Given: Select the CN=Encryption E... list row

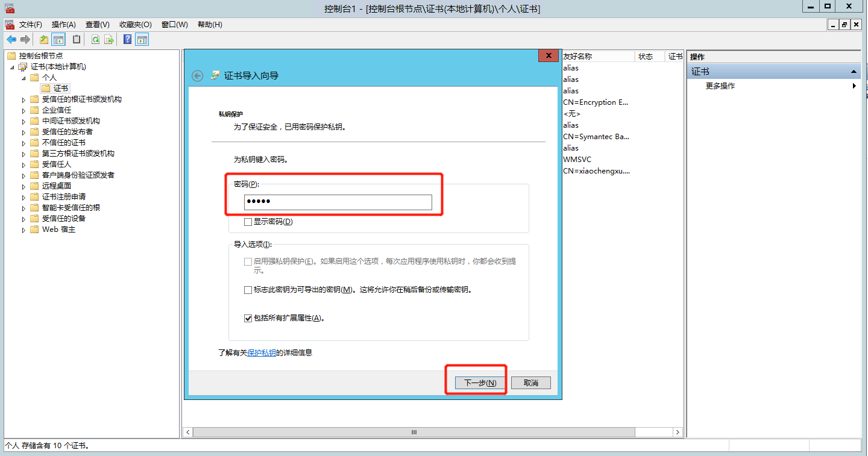Looking at the screenshot, I should (596, 102).
